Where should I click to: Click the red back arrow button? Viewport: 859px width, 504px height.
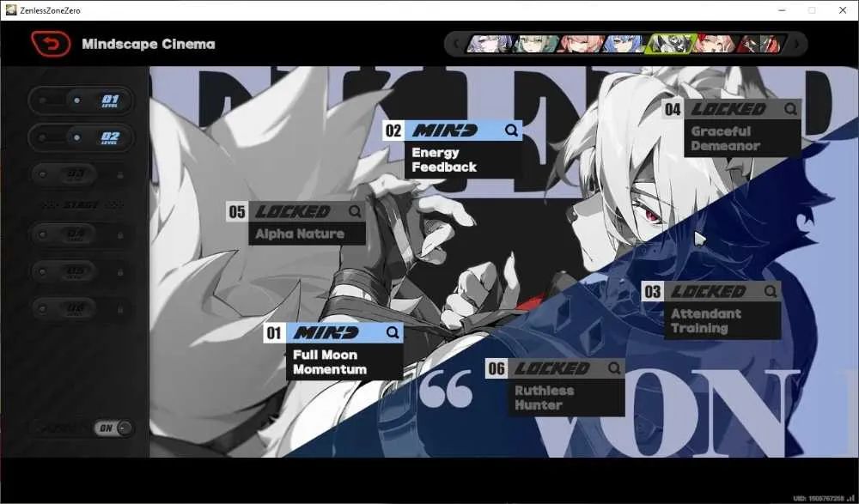point(51,44)
